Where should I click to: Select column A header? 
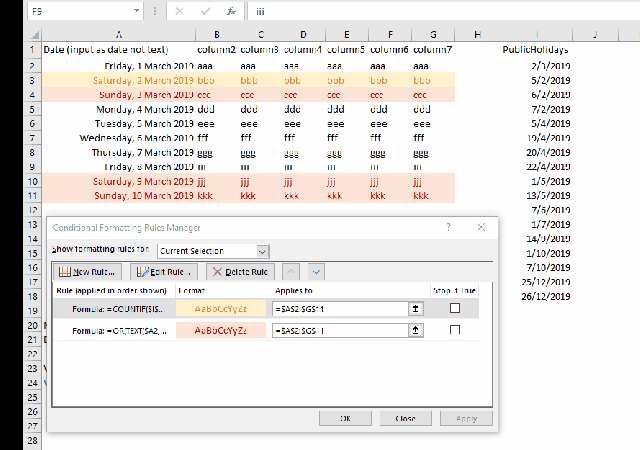[x=119, y=35]
